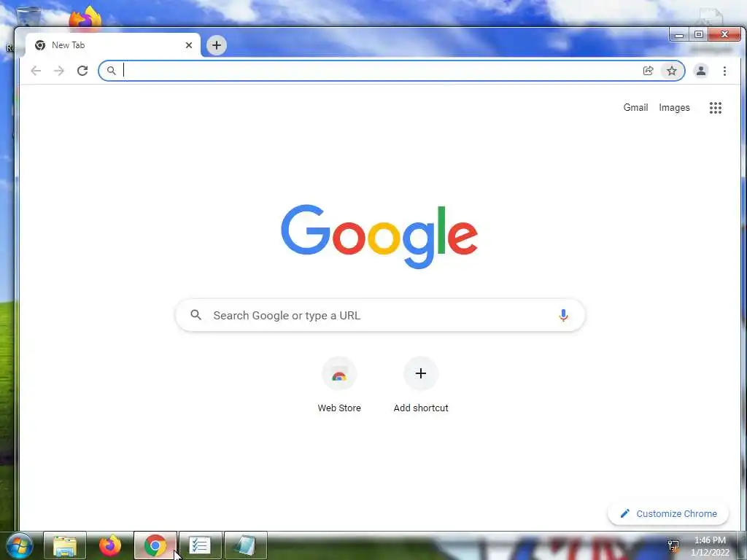Click the Add shortcut plus button

click(421, 374)
